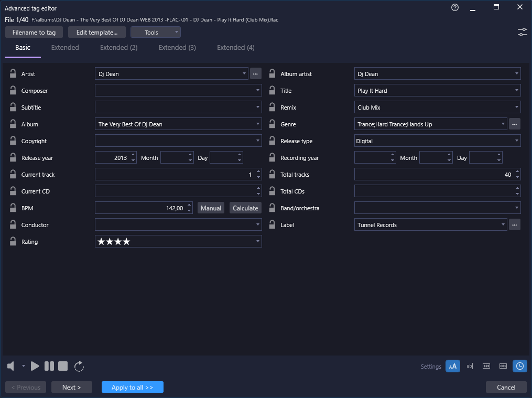The height and width of the screenshot is (398, 532).
Task: Expand the Artist dropdown showing Dj Dean
Action: click(x=244, y=73)
